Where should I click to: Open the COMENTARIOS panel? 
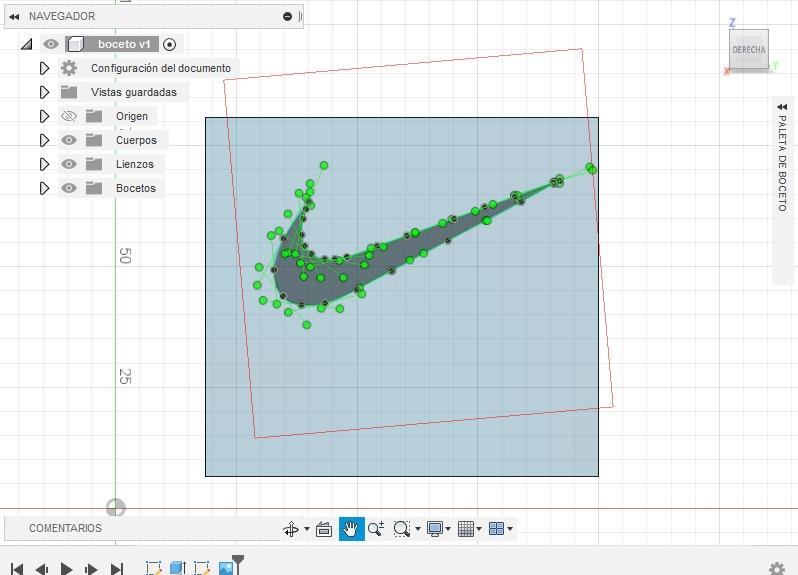click(66, 528)
